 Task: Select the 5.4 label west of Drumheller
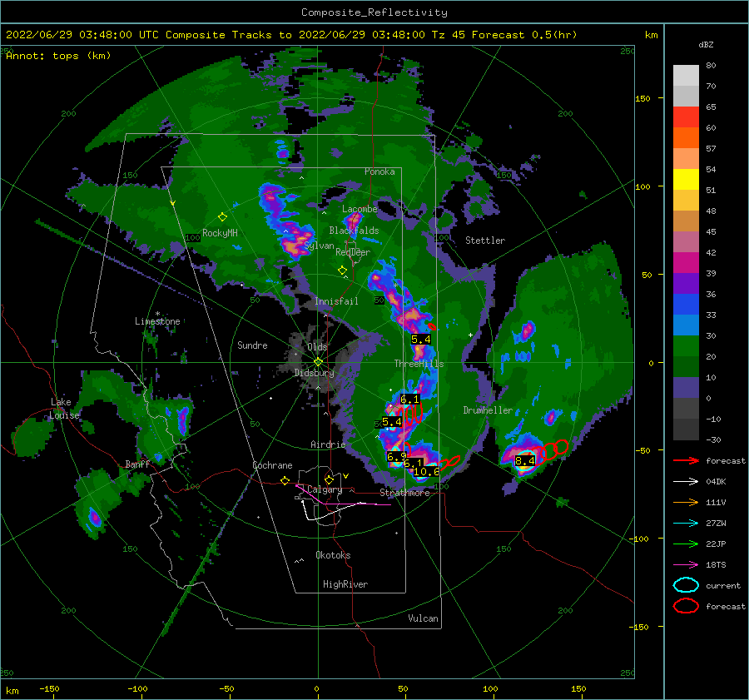tap(392, 422)
